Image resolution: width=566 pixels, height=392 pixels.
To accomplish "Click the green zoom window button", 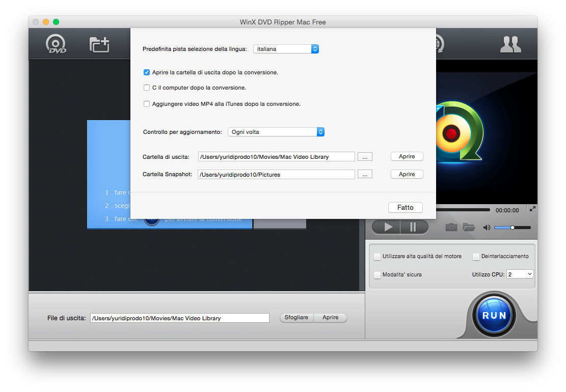I will (x=56, y=22).
